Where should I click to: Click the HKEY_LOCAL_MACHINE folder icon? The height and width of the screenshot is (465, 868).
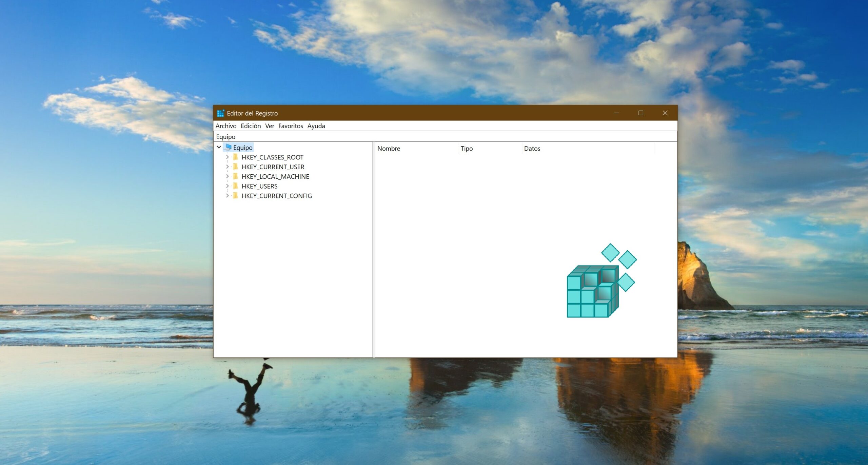point(235,176)
